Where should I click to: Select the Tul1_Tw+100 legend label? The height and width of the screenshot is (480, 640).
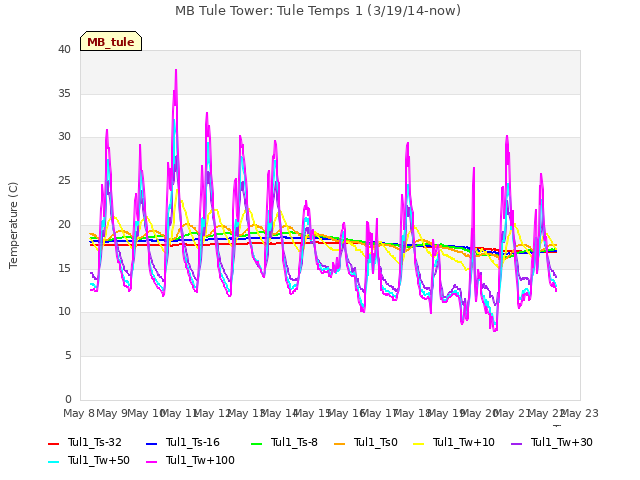(200, 460)
